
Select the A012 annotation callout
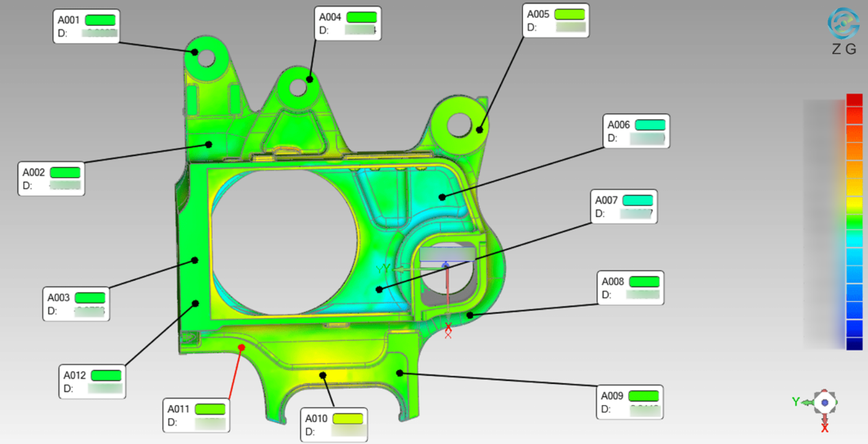92,381
